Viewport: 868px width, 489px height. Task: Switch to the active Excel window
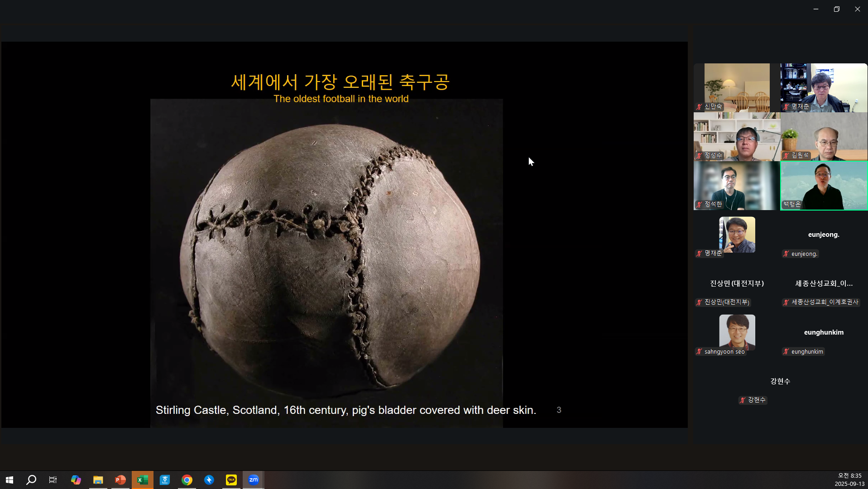[x=143, y=479]
